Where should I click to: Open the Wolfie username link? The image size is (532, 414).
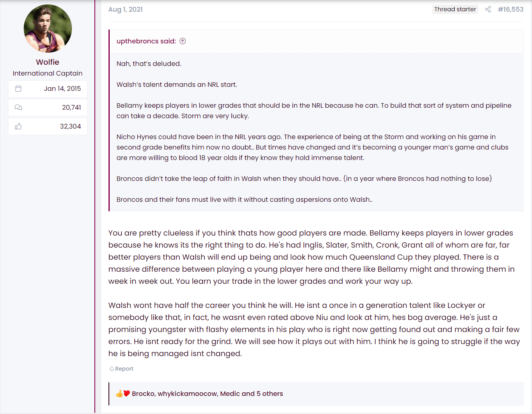click(x=47, y=62)
